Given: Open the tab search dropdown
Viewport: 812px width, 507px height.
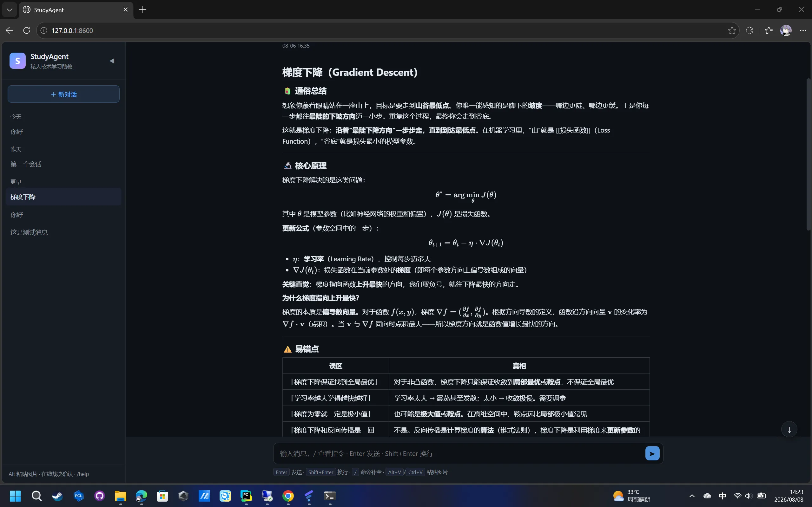Looking at the screenshot, I should point(10,10).
